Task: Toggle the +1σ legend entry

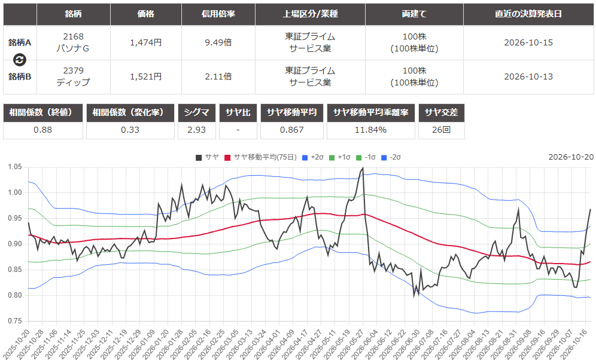Action: coord(340,157)
